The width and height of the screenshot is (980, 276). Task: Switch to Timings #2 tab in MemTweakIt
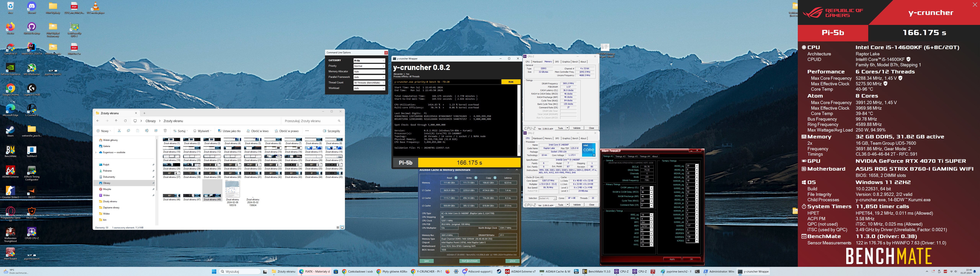tap(620, 156)
